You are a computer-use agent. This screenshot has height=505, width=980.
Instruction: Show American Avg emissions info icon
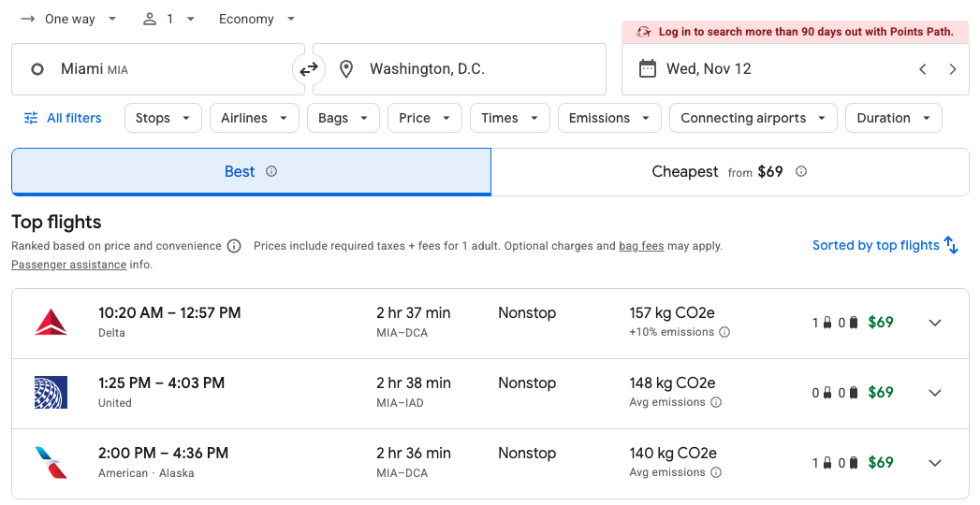coord(716,472)
